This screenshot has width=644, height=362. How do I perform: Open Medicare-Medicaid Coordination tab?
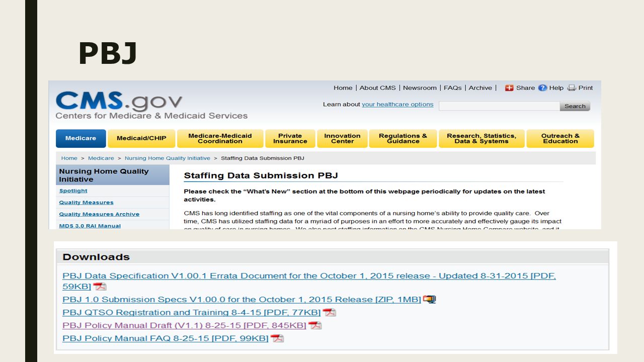tap(220, 138)
